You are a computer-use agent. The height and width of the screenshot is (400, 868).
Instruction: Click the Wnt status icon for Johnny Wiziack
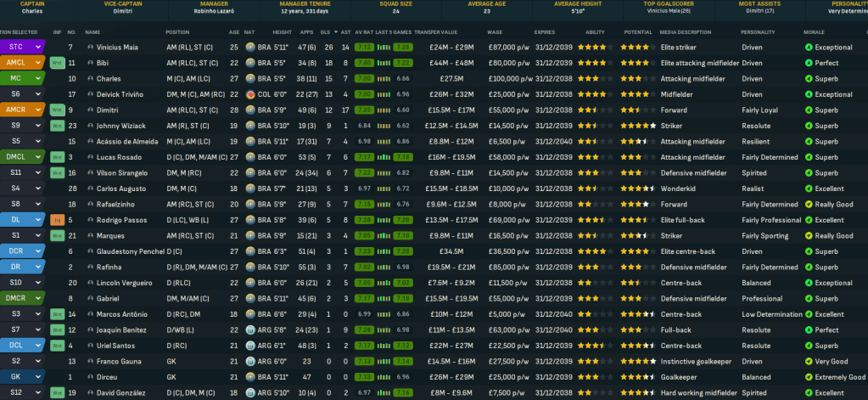[58, 126]
